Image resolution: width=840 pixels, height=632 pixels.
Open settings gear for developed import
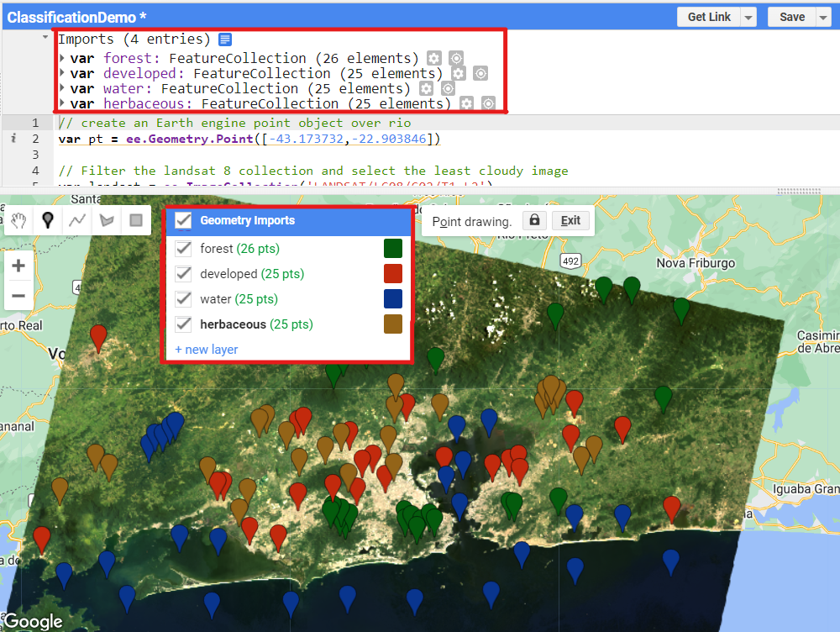point(458,73)
